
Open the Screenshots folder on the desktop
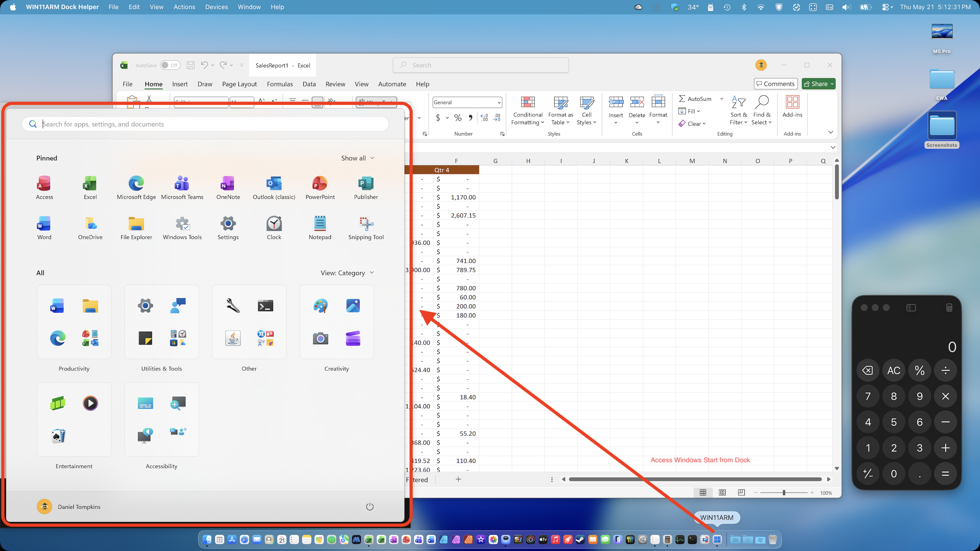tap(942, 130)
